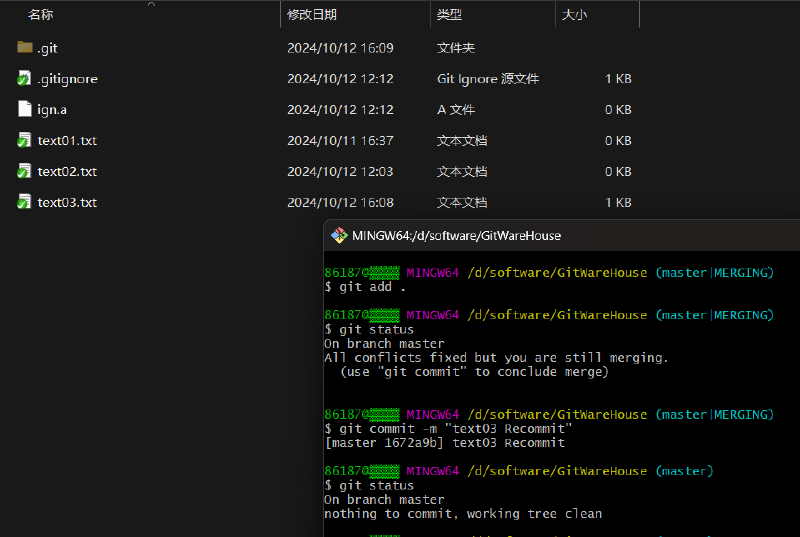
Task: Select the .gitignore file icon
Action: (24, 78)
